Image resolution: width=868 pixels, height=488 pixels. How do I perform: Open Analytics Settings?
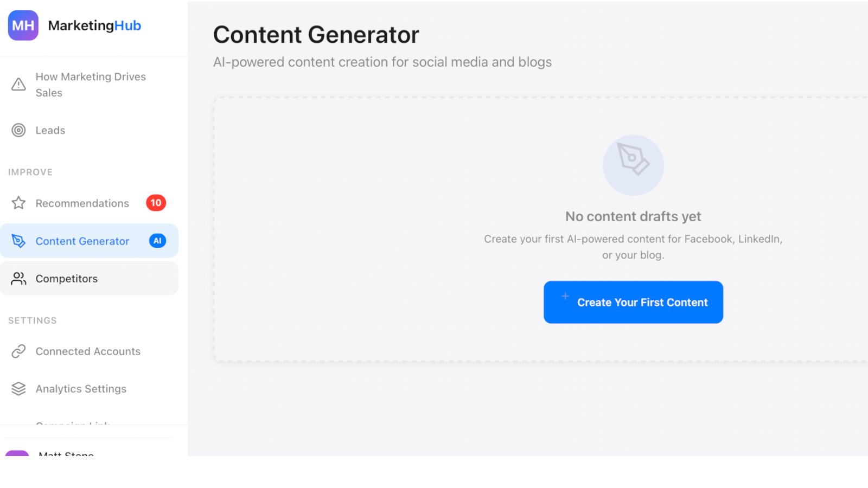click(81, 388)
